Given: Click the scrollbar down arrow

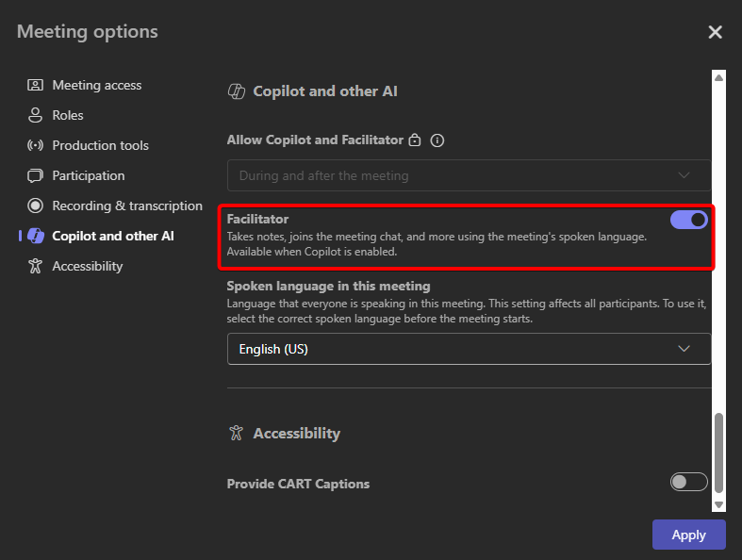Looking at the screenshot, I should 718,504.
